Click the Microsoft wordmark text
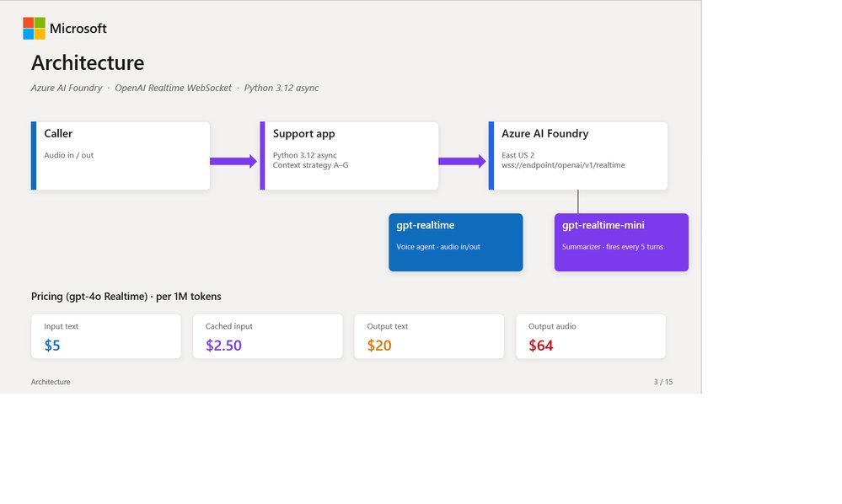Viewport: 842px width, 504px height. pyautogui.click(x=78, y=29)
